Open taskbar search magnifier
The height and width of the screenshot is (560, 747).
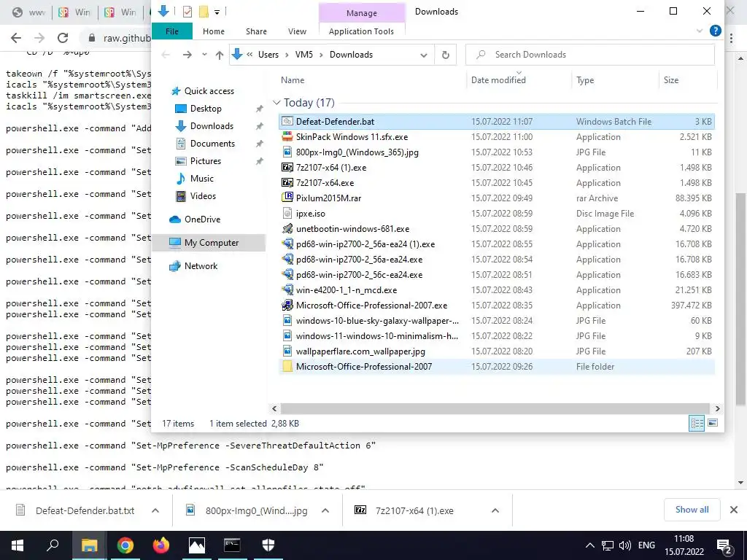click(x=53, y=545)
